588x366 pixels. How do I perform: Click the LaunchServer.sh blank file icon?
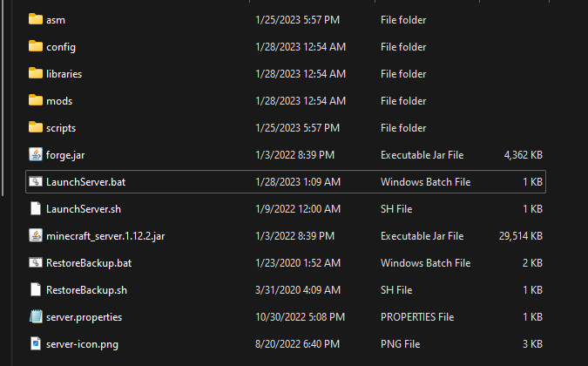[36, 208]
